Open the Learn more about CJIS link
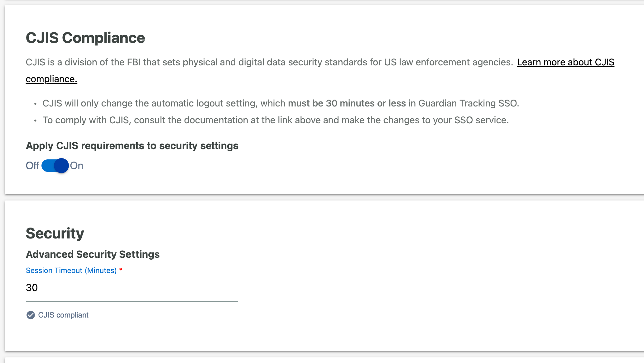Viewport: 644px width, 363px height. pyautogui.click(x=565, y=62)
